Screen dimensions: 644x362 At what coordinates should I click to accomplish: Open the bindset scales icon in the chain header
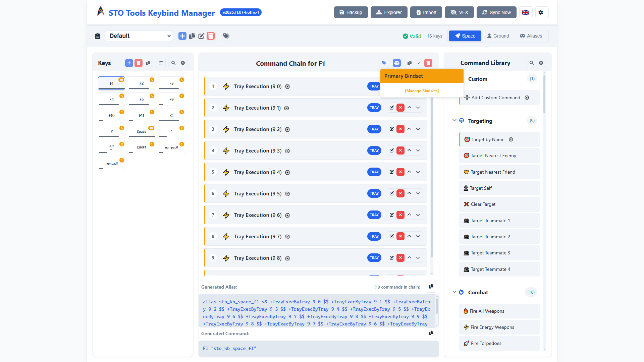tap(397, 63)
